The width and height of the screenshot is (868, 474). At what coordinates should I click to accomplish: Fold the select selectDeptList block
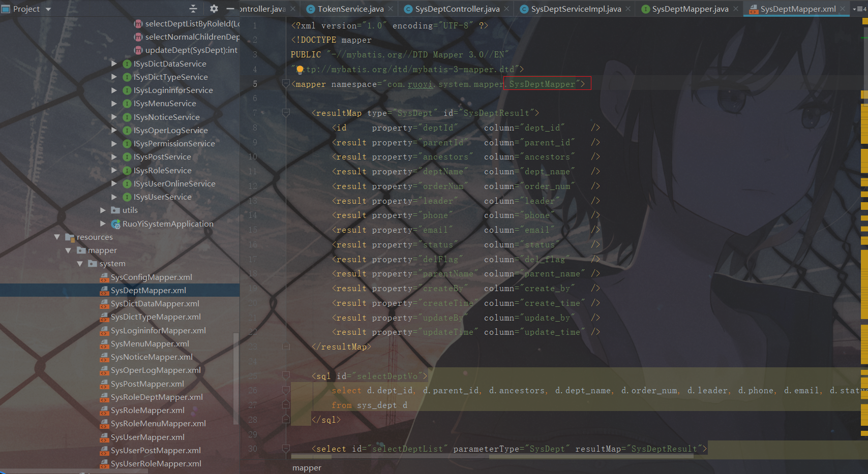click(286, 449)
